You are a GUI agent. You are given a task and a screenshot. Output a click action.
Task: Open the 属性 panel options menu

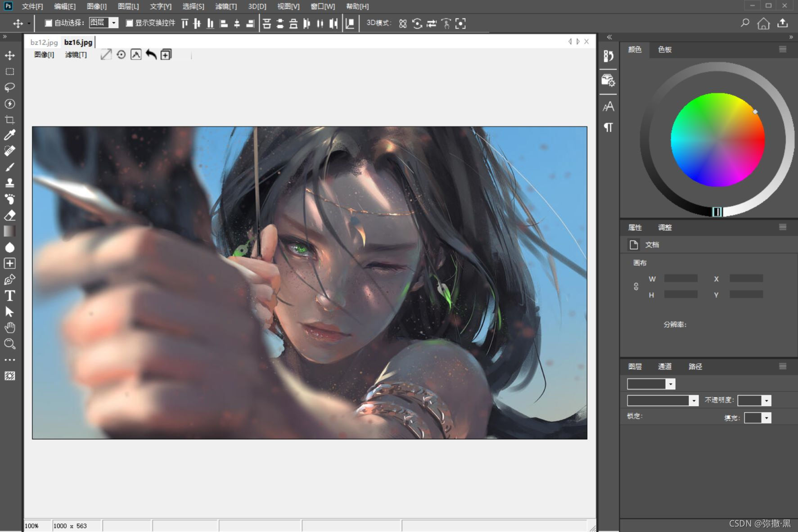coord(783,227)
